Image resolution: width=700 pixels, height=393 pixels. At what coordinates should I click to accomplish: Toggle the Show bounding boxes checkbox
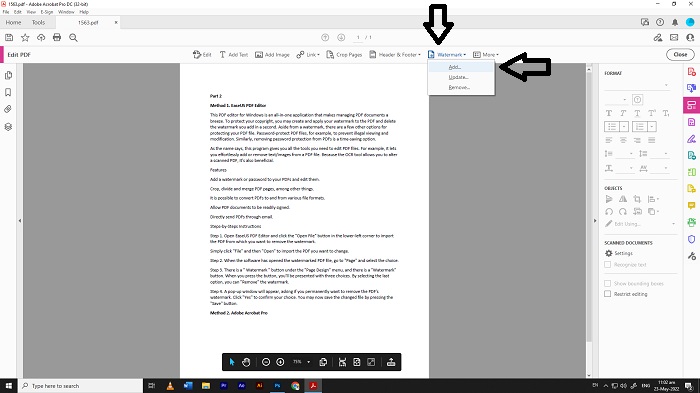point(608,284)
